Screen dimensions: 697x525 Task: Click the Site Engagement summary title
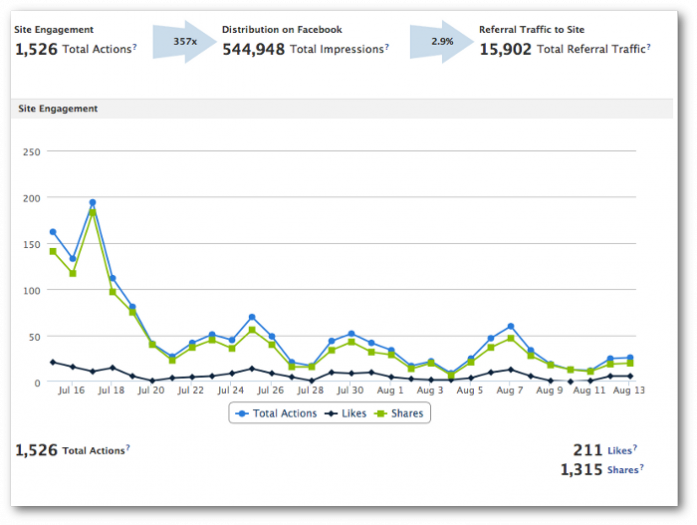click(54, 30)
